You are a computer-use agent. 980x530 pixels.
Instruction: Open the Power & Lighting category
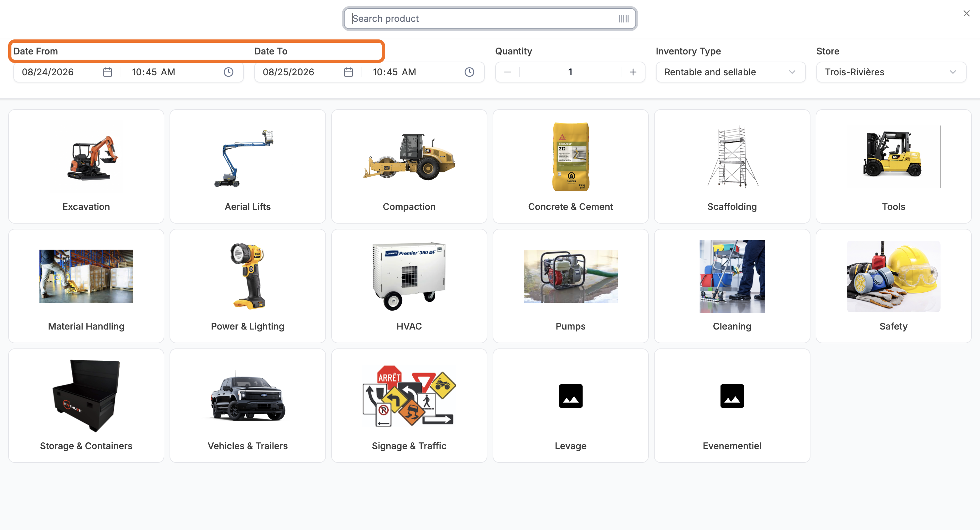click(x=248, y=286)
